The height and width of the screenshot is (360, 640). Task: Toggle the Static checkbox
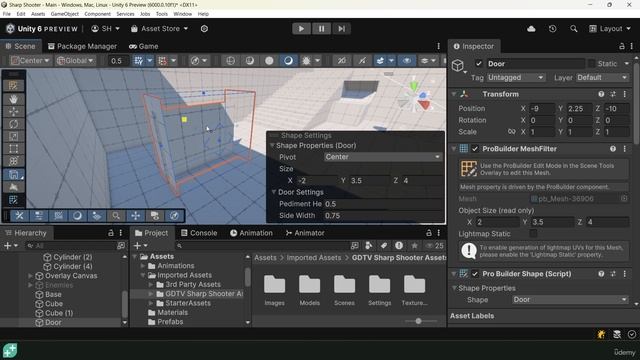coord(591,64)
